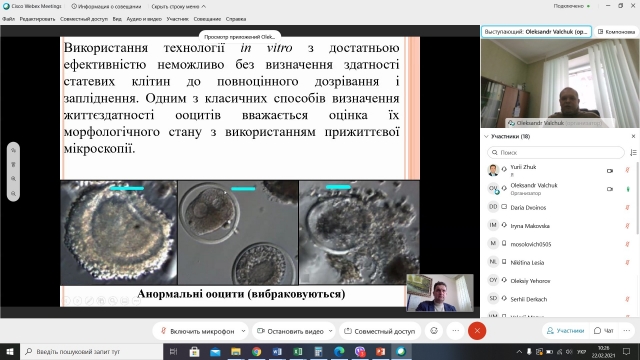Screen dimensions: 640x360
Task: Click the participant search field Поиск
Action: pos(556,152)
